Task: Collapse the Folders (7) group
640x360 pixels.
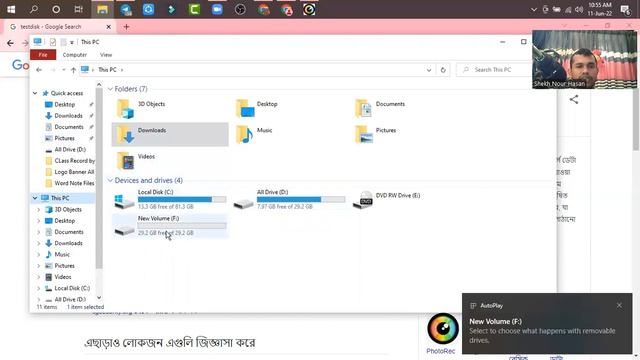Action: point(110,89)
